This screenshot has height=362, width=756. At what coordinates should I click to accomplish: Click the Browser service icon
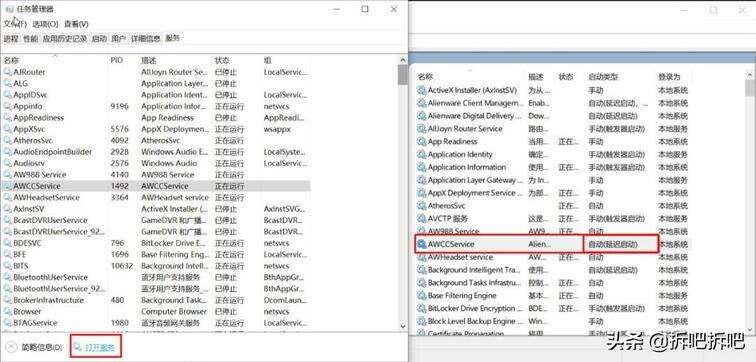click(x=8, y=311)
